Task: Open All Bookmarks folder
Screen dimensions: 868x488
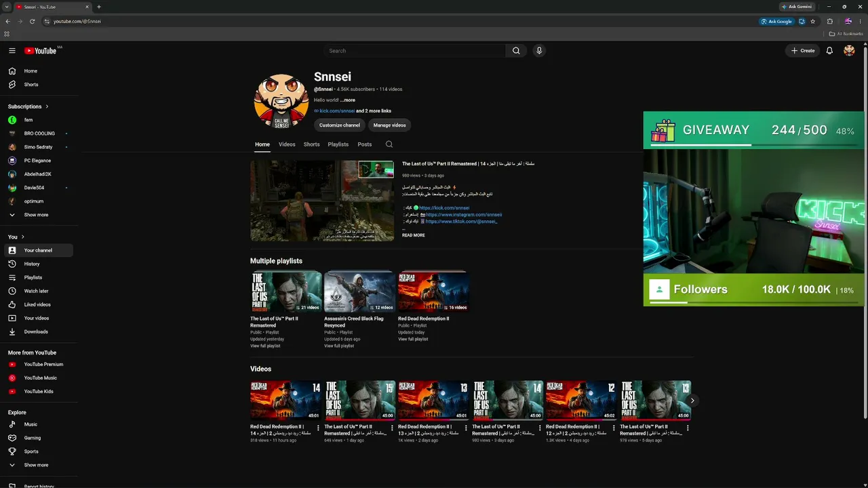Action: (x=846, y=33)
